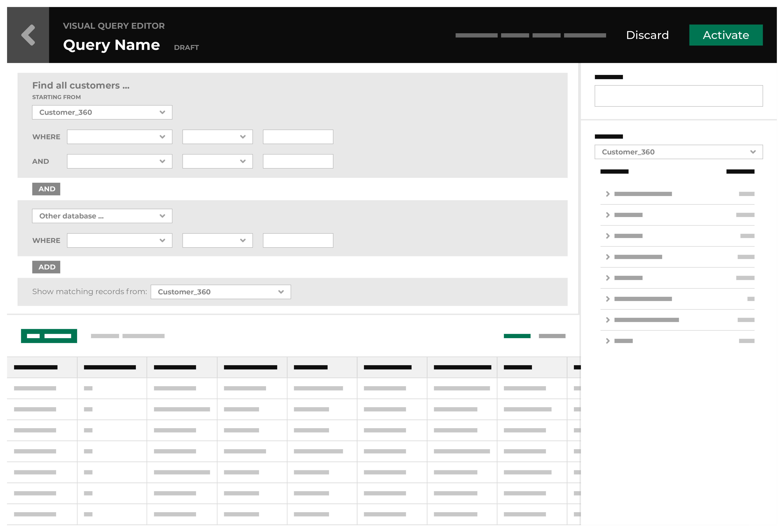Screen dimensions: 784x532
Task: Open Show matching records from dropdown
Action: (x=221, y=292)
